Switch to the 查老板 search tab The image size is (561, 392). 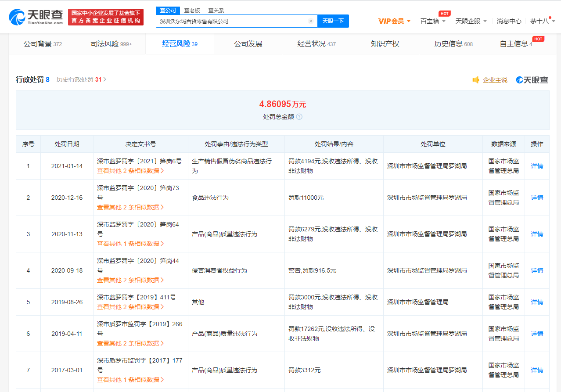point(192,11)
